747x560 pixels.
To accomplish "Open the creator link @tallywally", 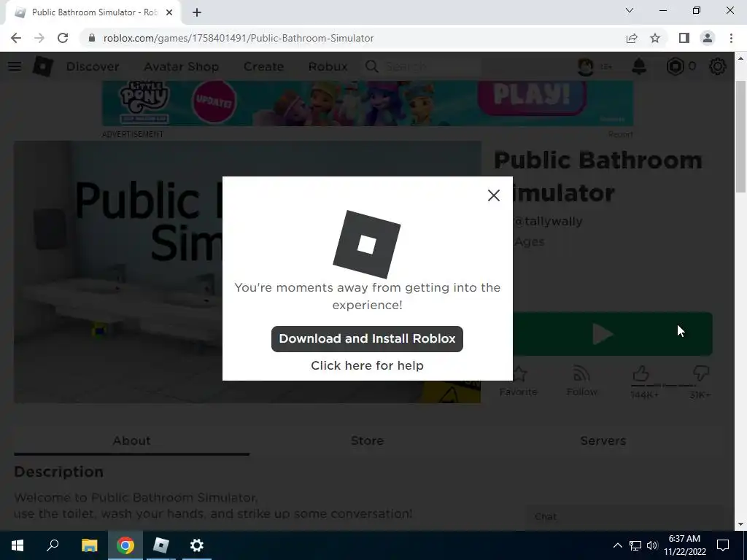I will coord(547,222).
